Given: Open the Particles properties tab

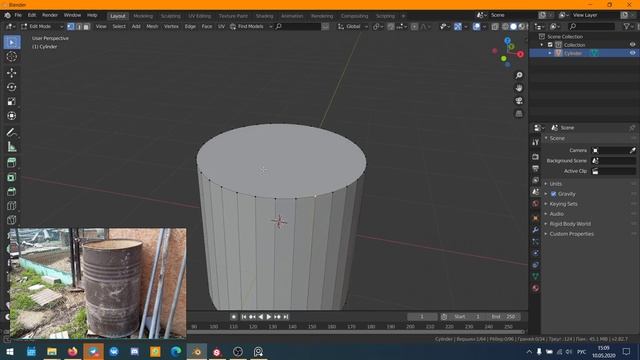Looking at the screenshot, I should (536, 242).
